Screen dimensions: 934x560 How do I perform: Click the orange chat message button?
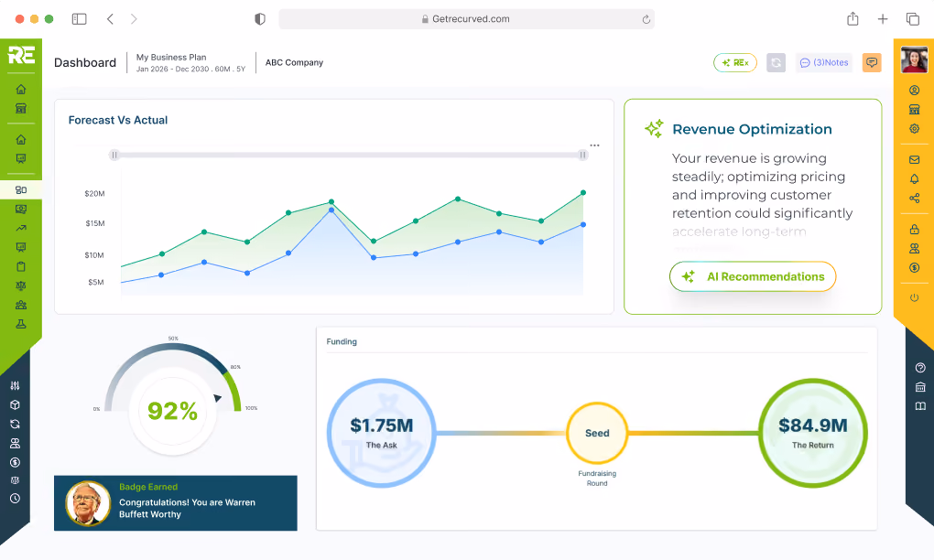point(872,62)
